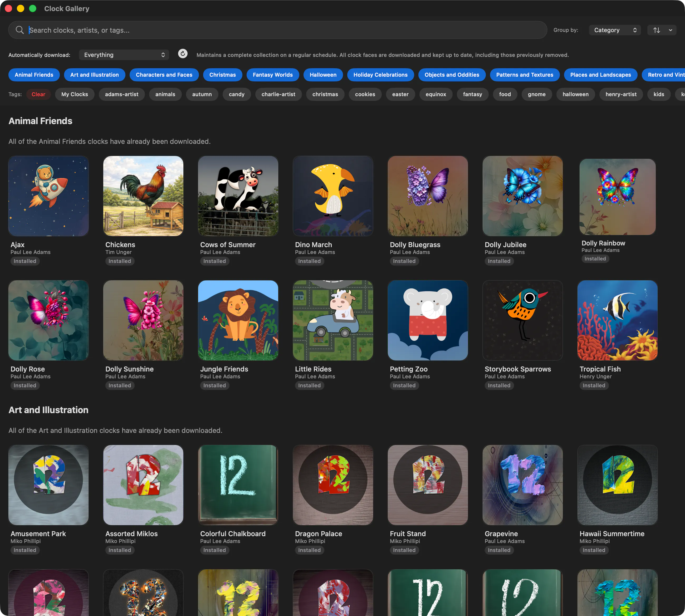Click the Installed badge under Ajax
The width and height of the screenshot is (685, 616).
click(x=25, y=261)
